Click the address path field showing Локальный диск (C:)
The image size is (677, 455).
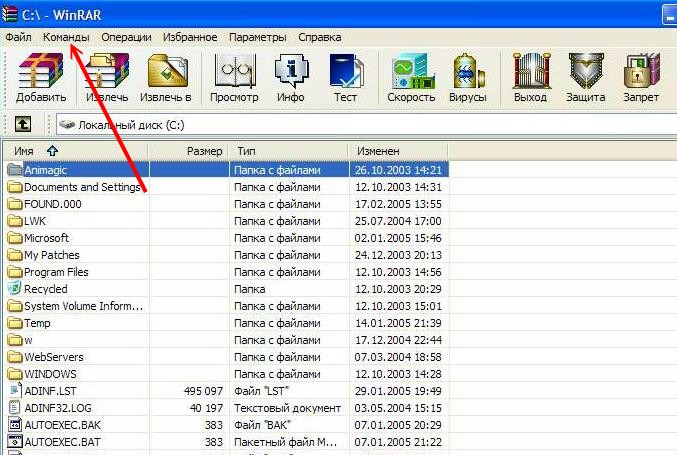(366, 125)
